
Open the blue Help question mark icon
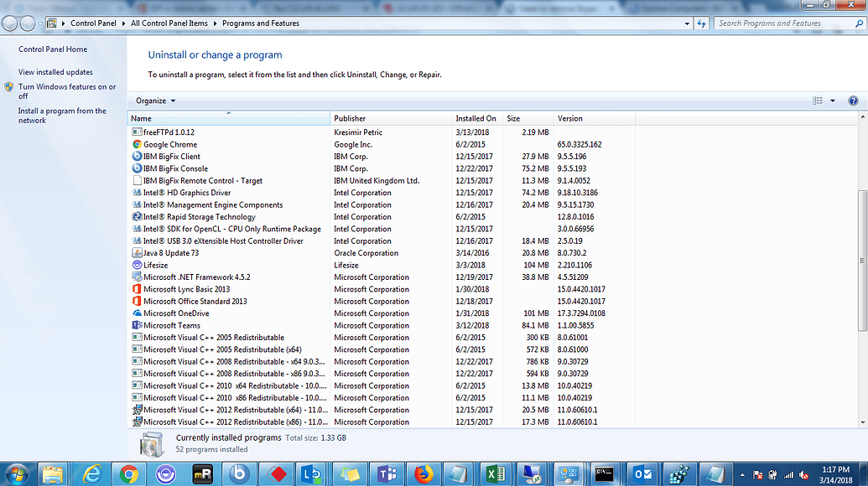[x=853, y=101]
